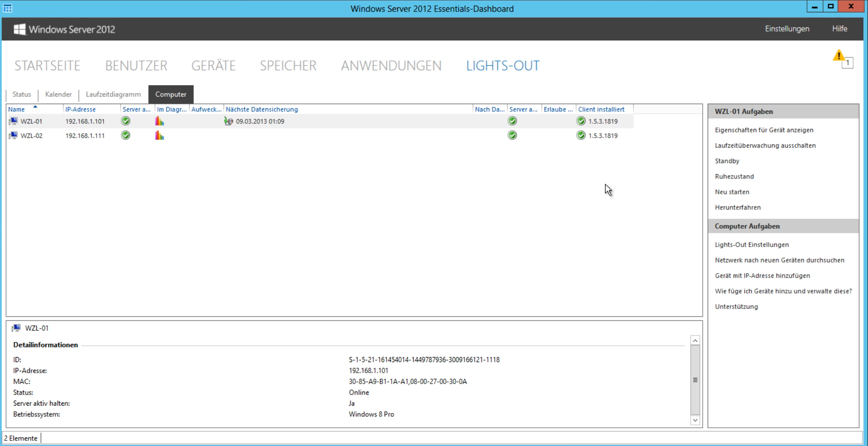Open Lights-Out Einstellungen link

(752, 245)
